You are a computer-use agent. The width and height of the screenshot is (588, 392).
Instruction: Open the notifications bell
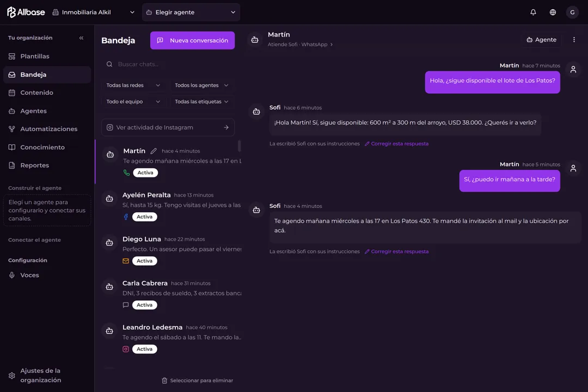(533, 13)
